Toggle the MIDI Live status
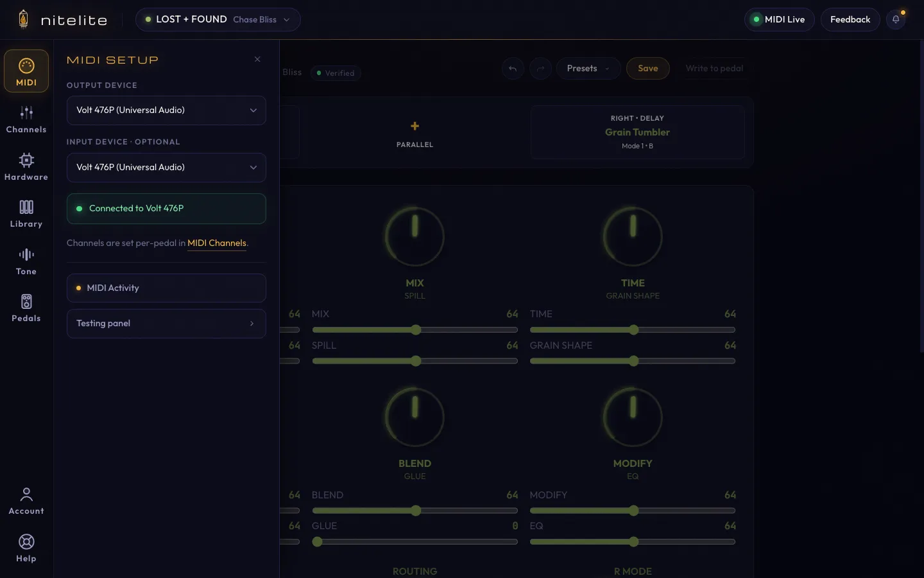Image resolution: width=924 pixels, height=578 pixels. click(779, 19)
